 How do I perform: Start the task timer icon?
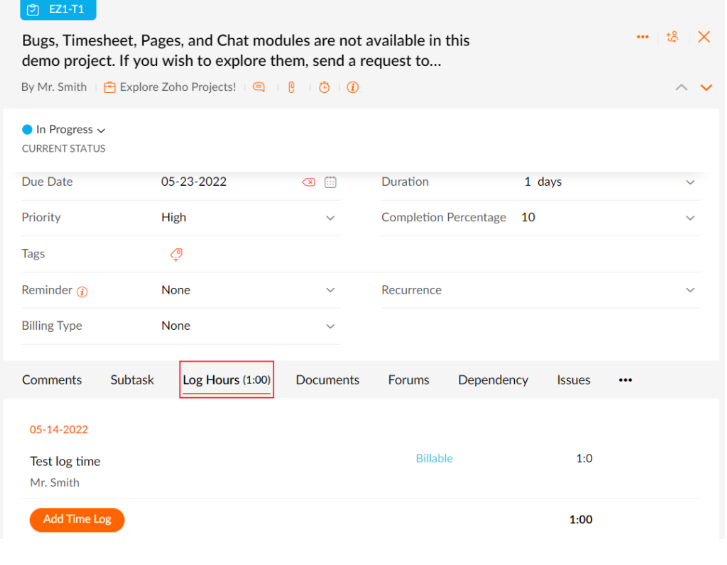click(x=324, y=87)
